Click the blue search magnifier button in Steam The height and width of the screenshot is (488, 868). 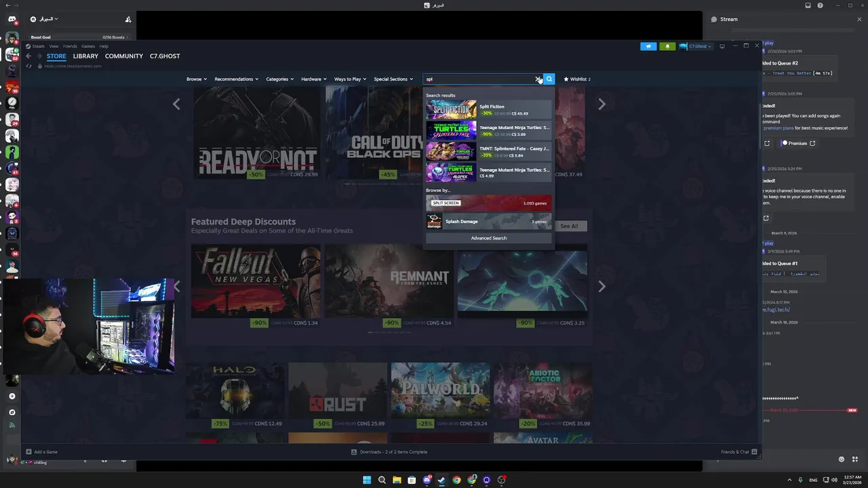(x=549, y=79)
